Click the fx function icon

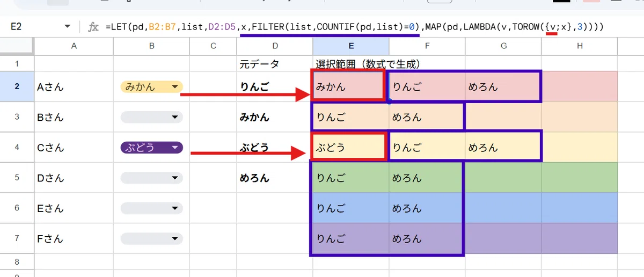click(x=94, y=26)
